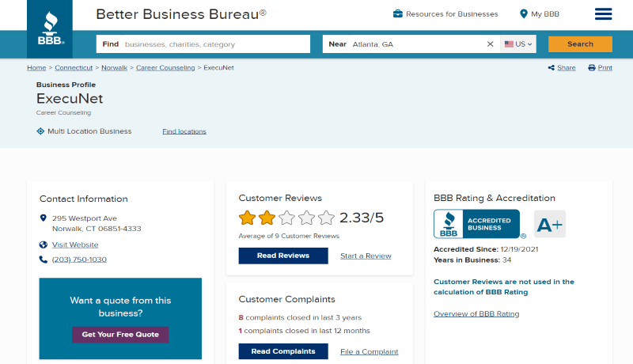Hit the orange Search button
The width and height of the screenshot is (633, 364).
coord(580,44)
